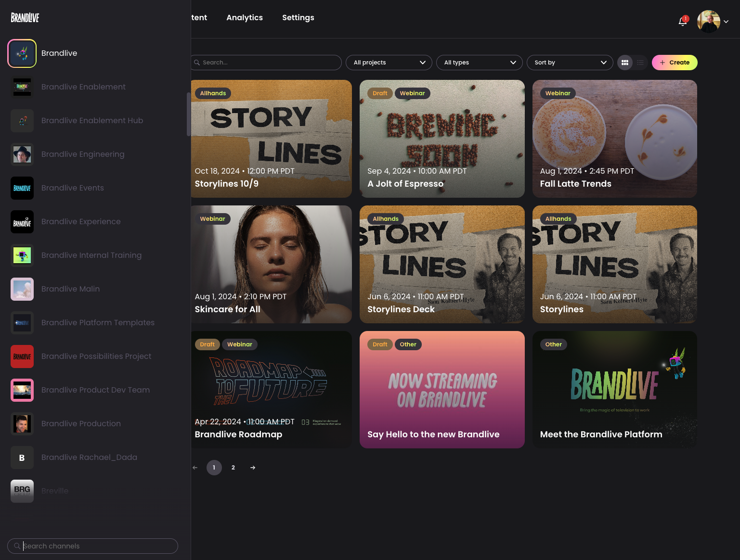Open the Brandlive Enablement Hub channel icon

[x=22, y=121]
